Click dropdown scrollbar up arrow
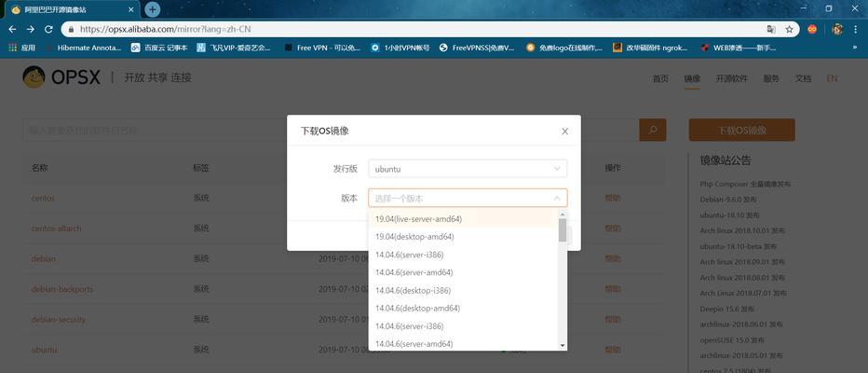Screen dimensions: 868x373 click(563, 214)
